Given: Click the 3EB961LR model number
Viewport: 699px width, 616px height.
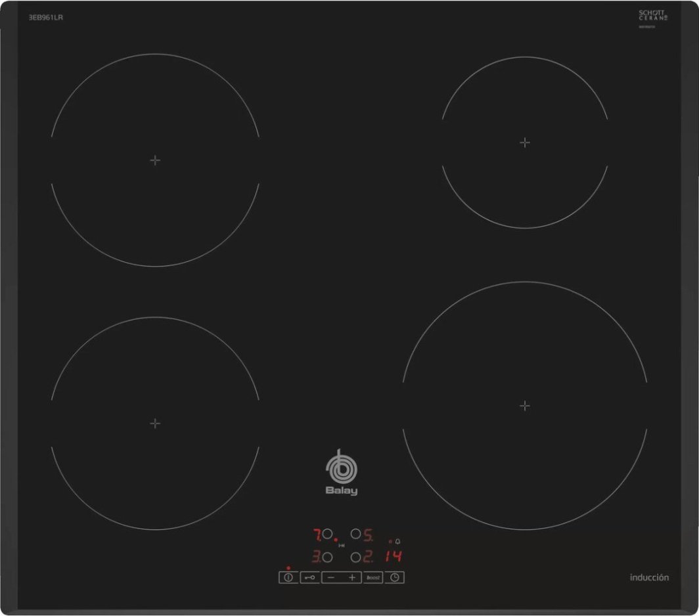Looking at the screenshot, I should coord(45,17).
